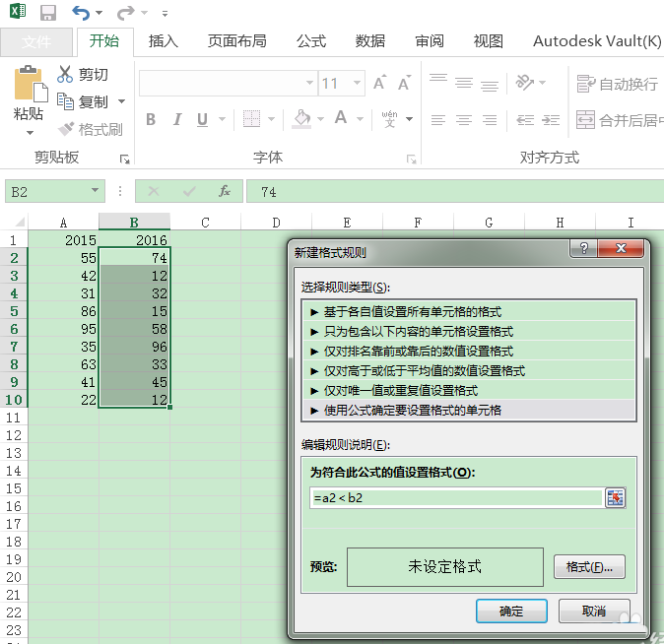Click the formula input field containing =a2<b2
The image size is (664, 644).
456,498
